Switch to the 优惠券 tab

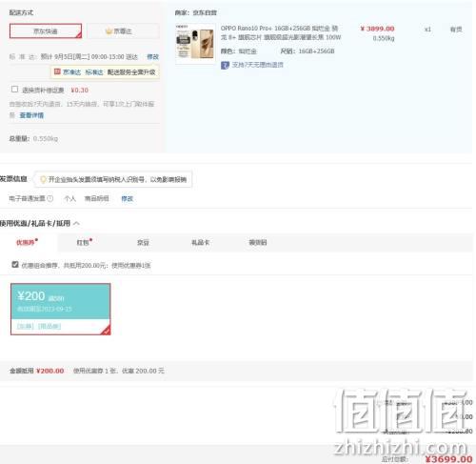(x=27, y=243)
